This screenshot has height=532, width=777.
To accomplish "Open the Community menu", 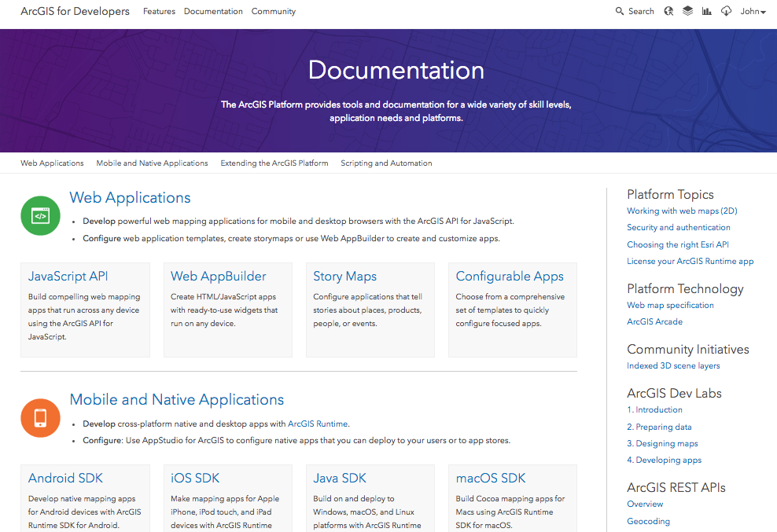I will 273,11.
